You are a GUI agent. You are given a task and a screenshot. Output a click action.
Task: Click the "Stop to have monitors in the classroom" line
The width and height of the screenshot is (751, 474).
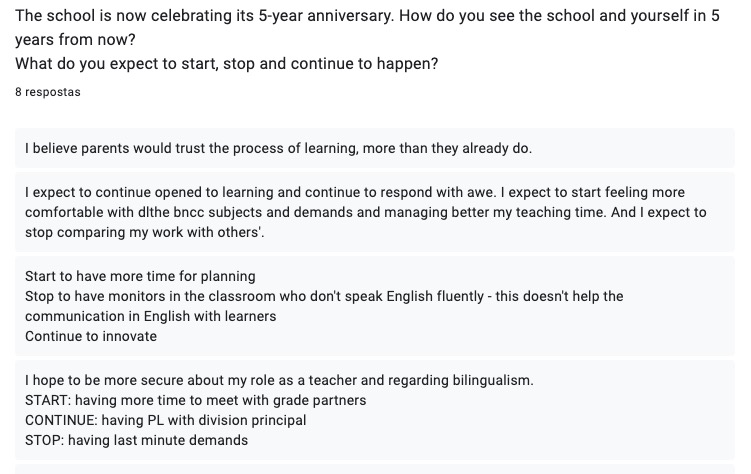pos(324,296)
